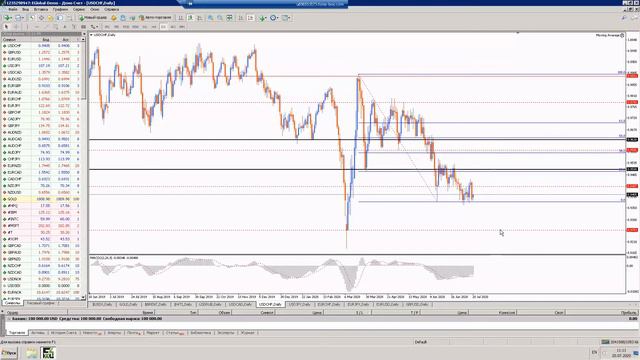Open the arrows objects dropdown

coord(94,27)
